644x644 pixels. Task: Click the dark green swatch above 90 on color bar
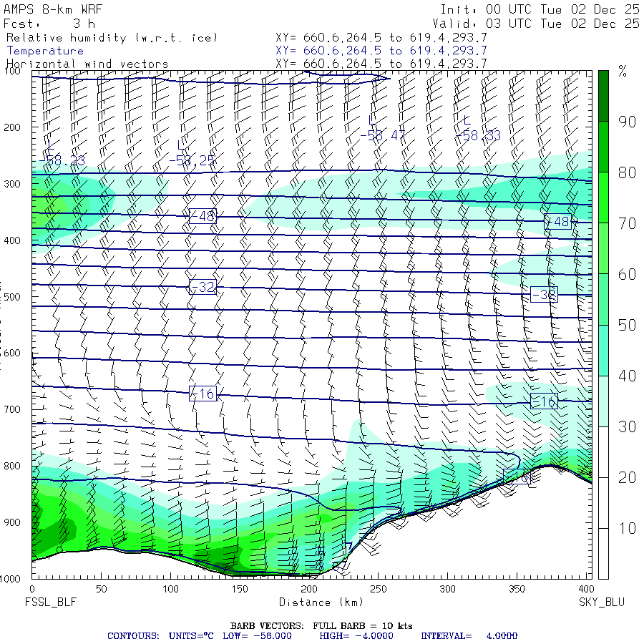[x=603, y=96]
